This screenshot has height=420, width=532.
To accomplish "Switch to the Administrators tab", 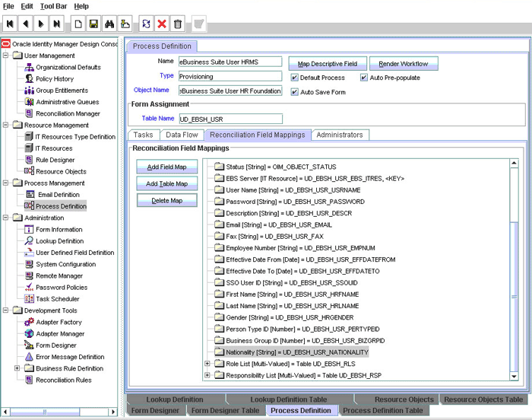I will tap(340, 135).
